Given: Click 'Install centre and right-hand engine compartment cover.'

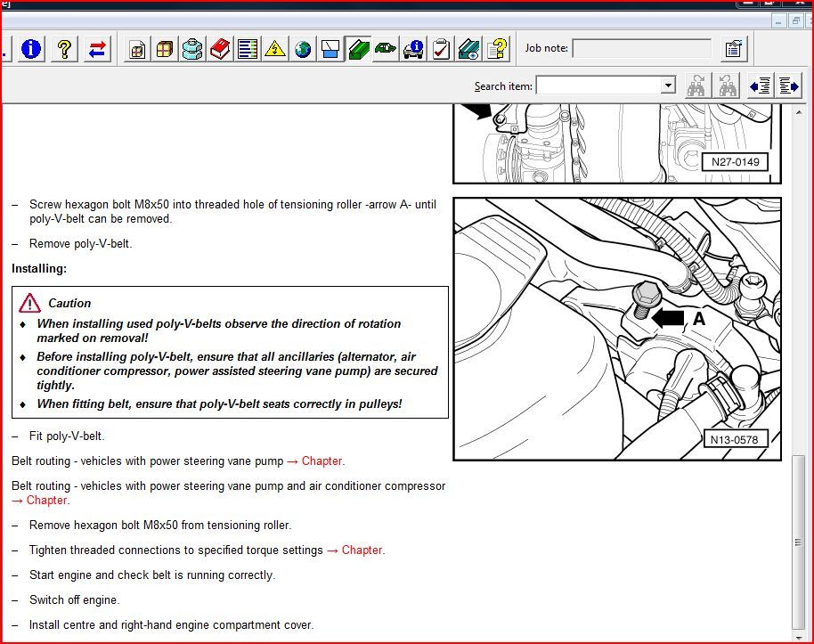Looking at the screenshot, I should [x=171, y=625].
